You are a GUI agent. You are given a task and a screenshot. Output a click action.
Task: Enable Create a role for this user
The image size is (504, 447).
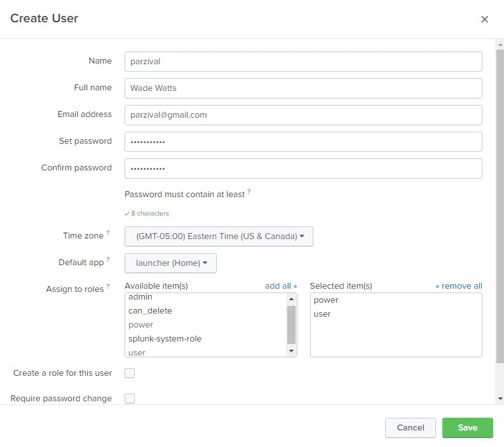tap(130, 373)
